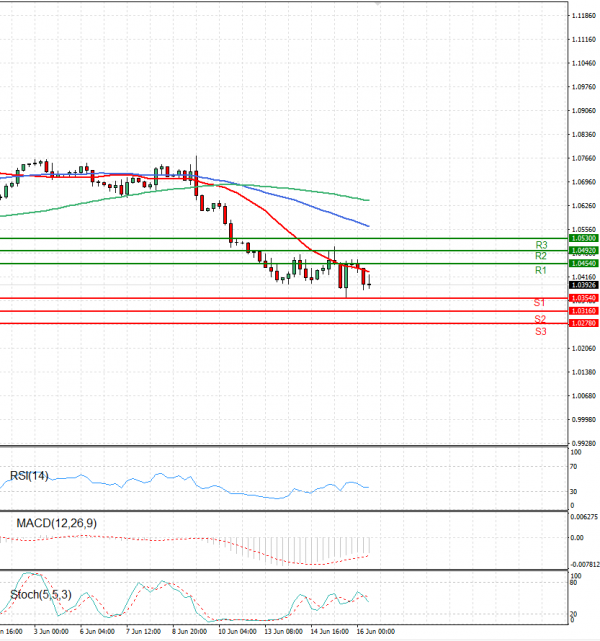600x641 pixels.
Task: Click the RSI 70 overbought level value
Action: pyautogui.click(x=574, y=466)
